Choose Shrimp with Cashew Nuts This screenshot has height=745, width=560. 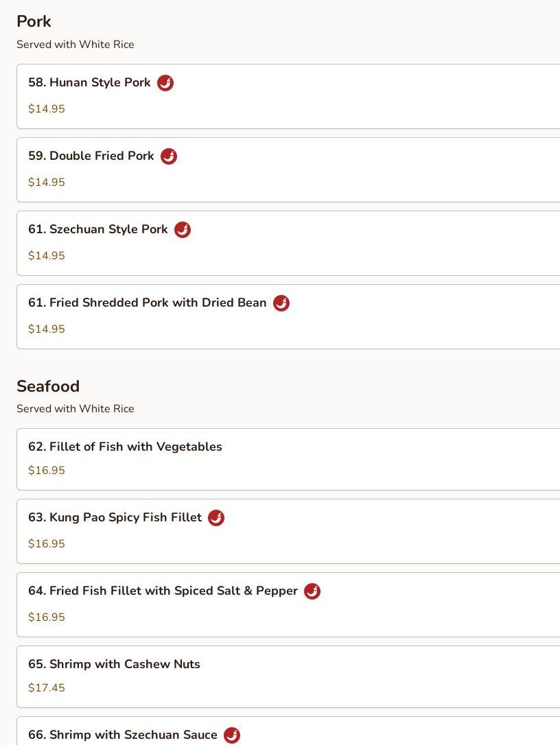pos(114,665)
